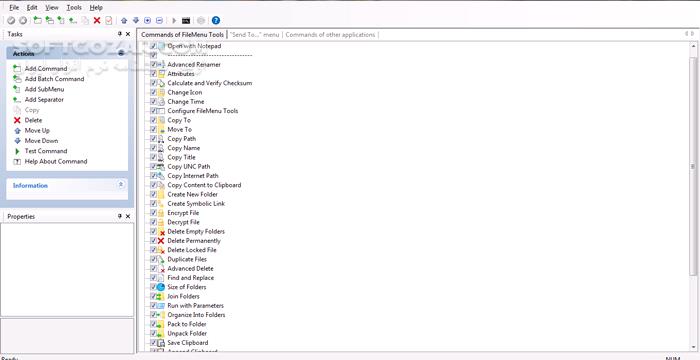Toggle the Copy Path checkbox
Screen dimensions: 700x360
(154, 139)
